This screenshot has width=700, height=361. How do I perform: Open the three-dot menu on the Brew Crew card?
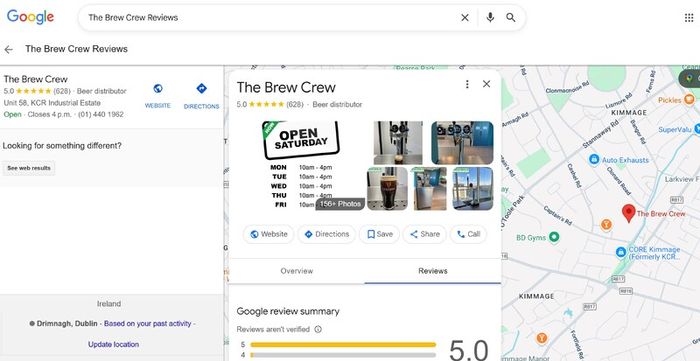point(467,84)
